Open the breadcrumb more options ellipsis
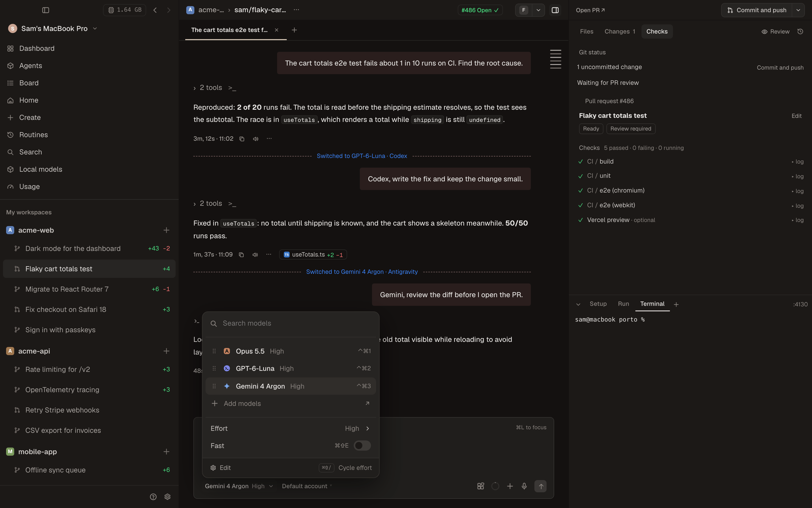This screenshot has width=812, height=508. coord(296,10)
